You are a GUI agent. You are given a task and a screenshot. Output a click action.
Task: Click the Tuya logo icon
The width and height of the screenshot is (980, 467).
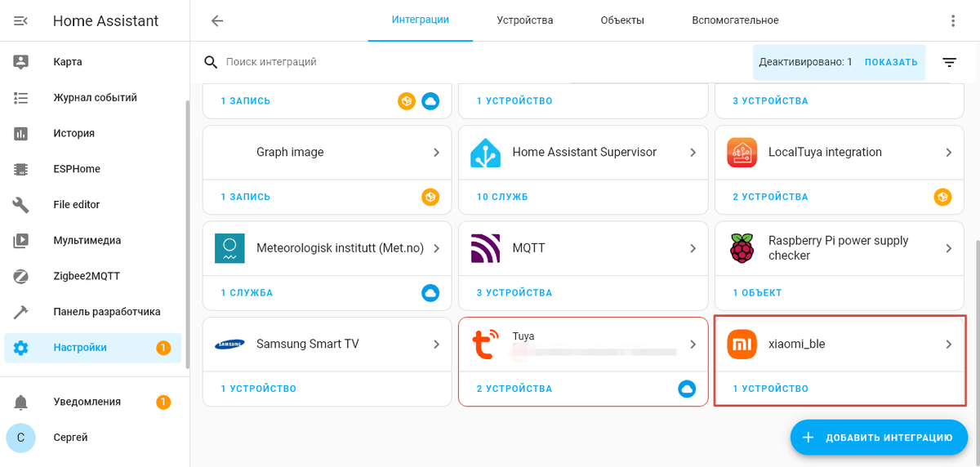pyautogui.click(x=486, y=345)
